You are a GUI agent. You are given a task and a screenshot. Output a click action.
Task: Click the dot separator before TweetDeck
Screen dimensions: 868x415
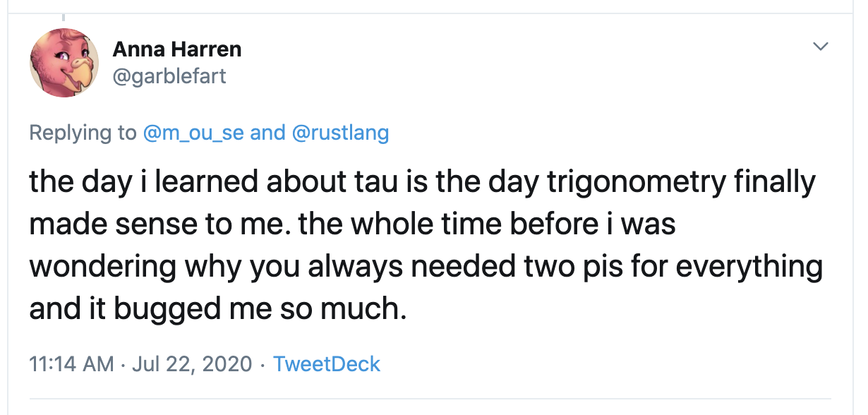[263, 364]
